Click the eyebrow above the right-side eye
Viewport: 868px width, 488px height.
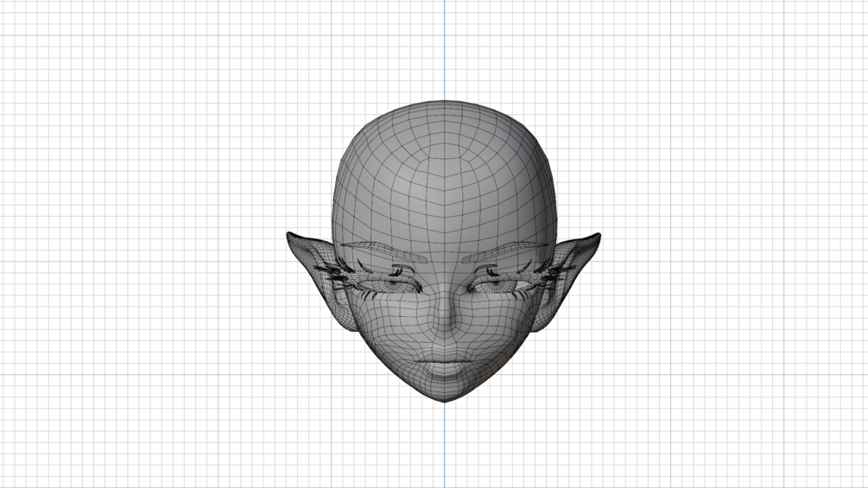505,251
